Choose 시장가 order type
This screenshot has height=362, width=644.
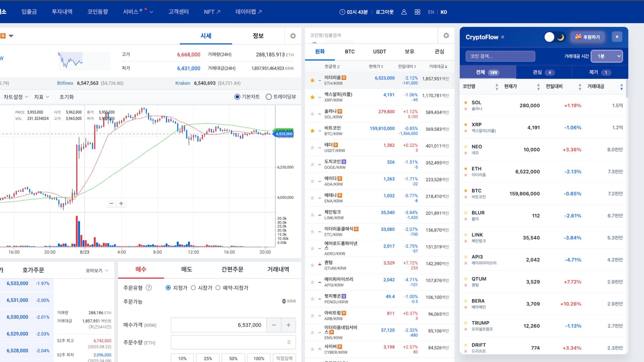click(193, 288)
